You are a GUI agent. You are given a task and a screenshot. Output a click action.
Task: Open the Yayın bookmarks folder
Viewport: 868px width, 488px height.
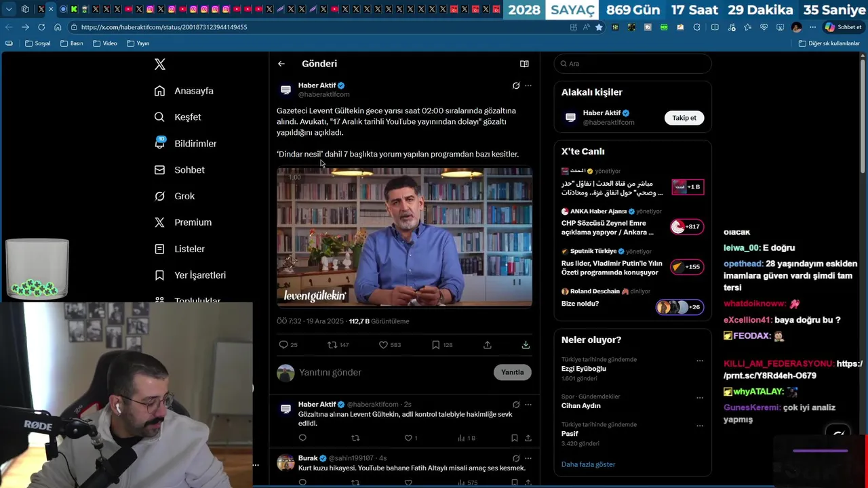[x=138, y=43]
